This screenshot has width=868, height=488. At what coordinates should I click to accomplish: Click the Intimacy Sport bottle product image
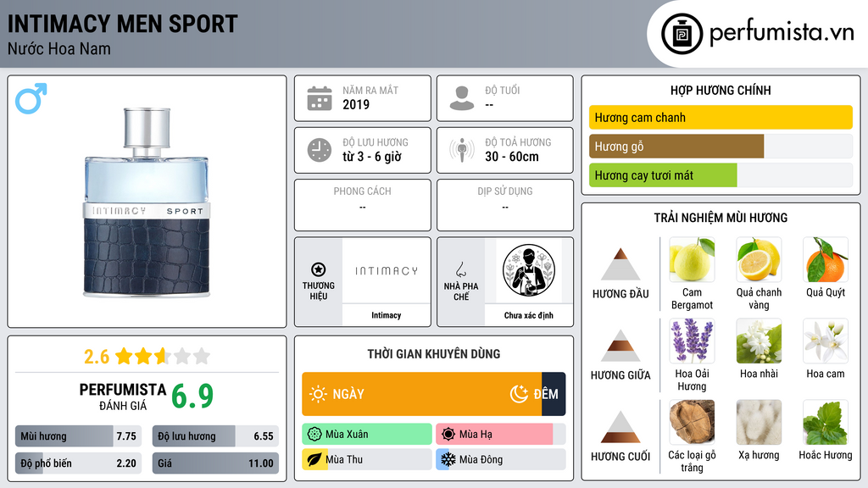[147, 202]
